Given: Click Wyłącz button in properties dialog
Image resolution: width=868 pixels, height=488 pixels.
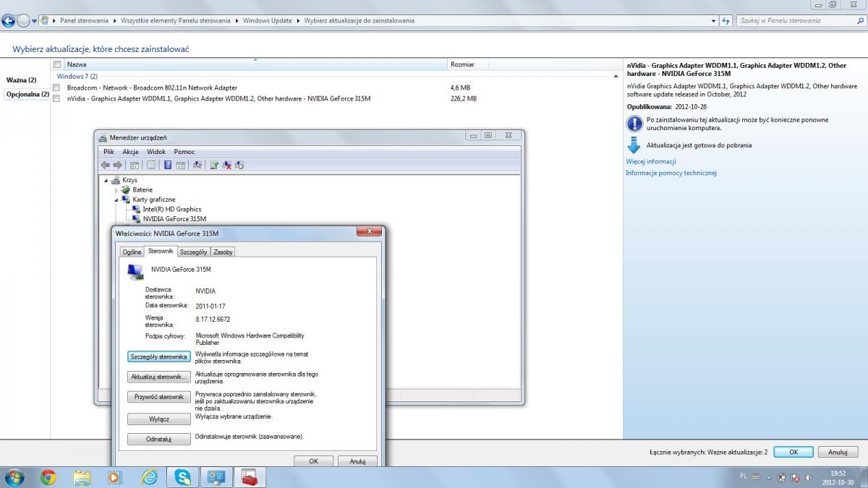Looking at the screenshot, I should 159,419.
